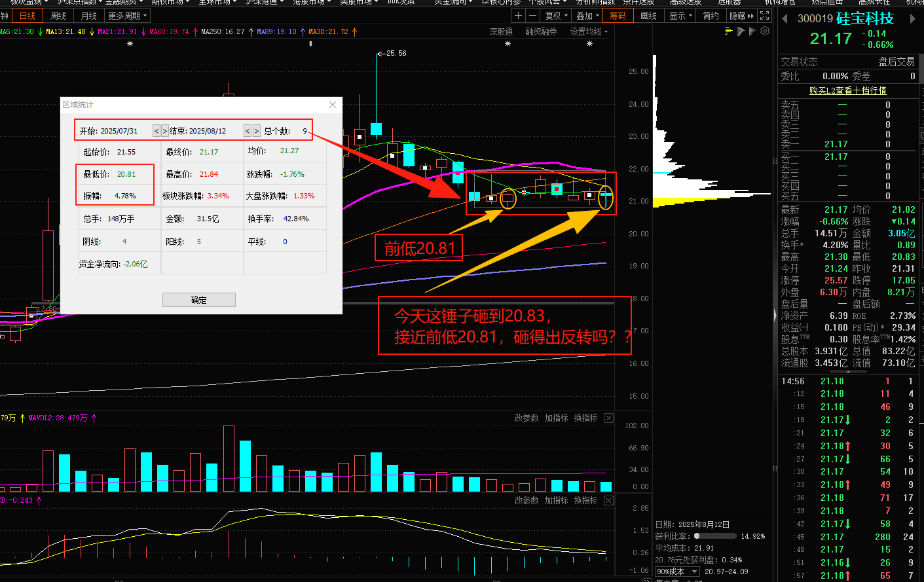Image resolution: width=924 pixels, height=582 pixels.
Task: Click the 确定 button in dialog
Action: pos(199,300)
